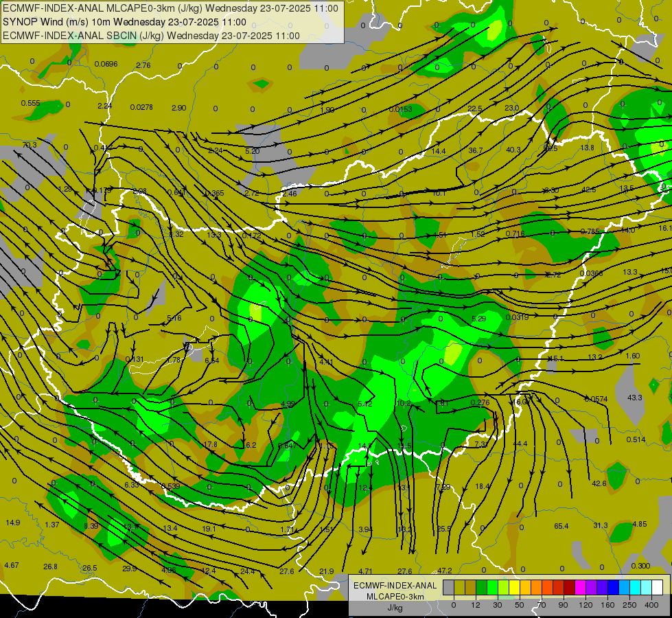Image resolution: width=672 pixels, height=618 pixels.
Task: Click the map value 18.4
Action: (482, 486)
